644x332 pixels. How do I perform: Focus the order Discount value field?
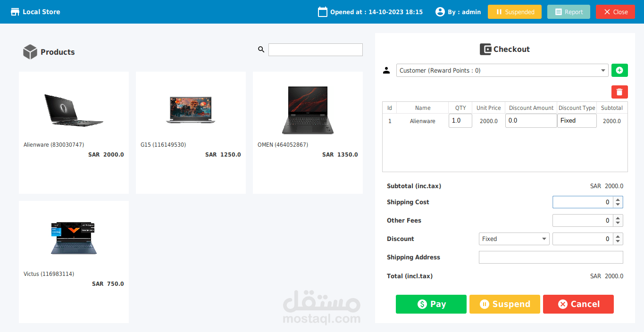click(x=583, y=239)
